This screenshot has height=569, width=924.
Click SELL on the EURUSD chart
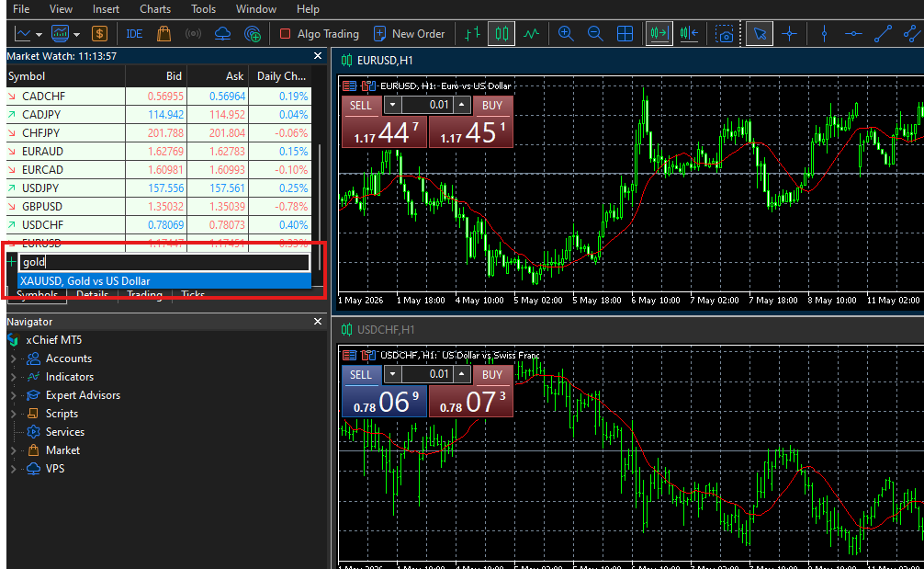tap(361, 106)
